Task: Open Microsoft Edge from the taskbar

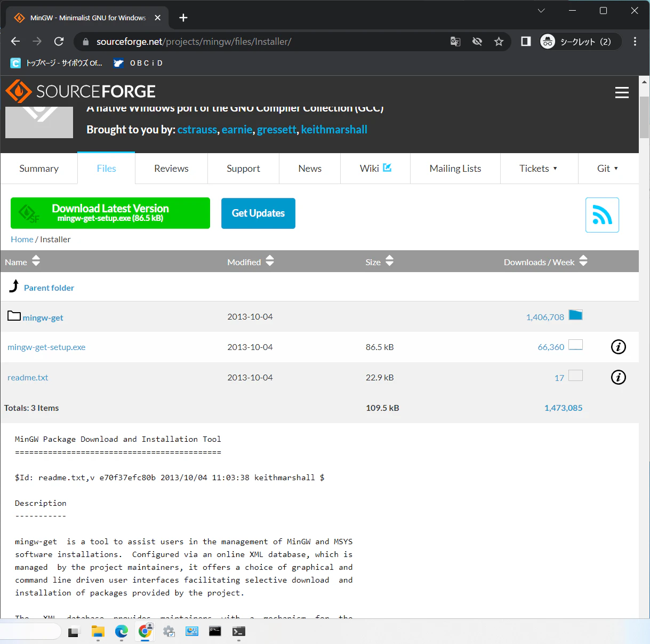Action: click(122, 631)
